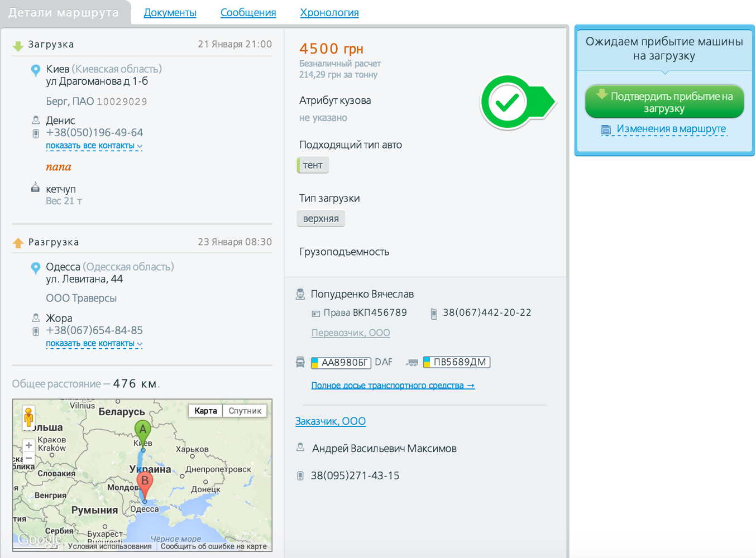The width and height of the screenshot is (756, 558).
Task: Click Сообщить об ошибке на карте link
Action: coord(214,546)
